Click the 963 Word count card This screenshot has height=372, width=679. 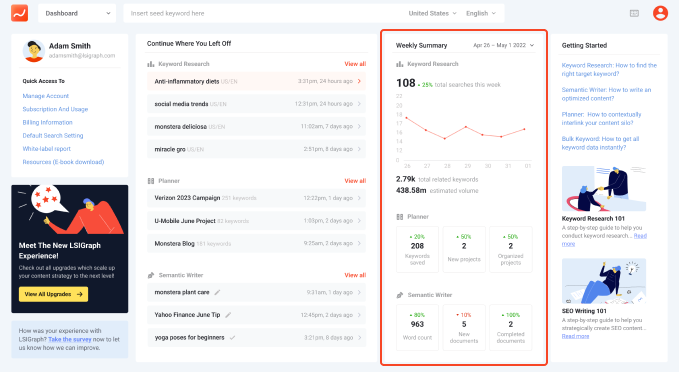click(417, 327)
